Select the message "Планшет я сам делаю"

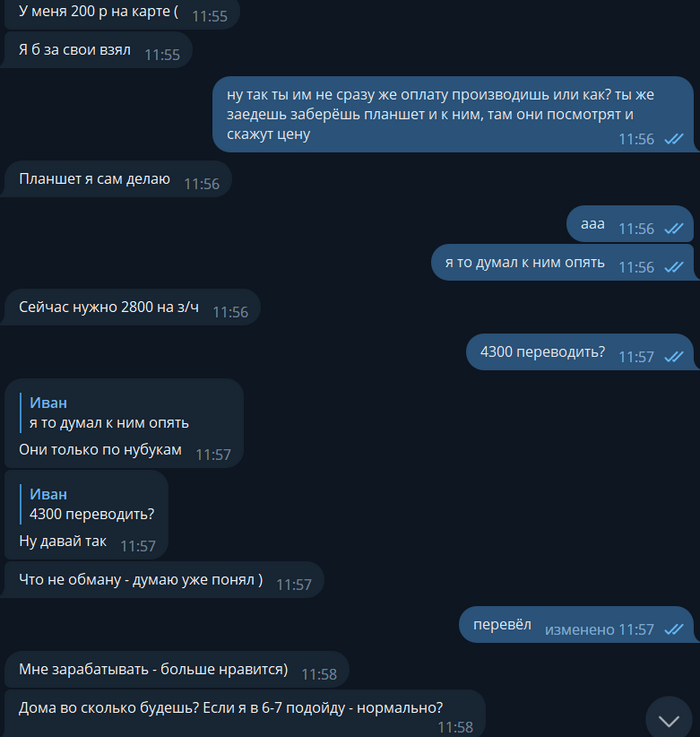click(94, 180)
